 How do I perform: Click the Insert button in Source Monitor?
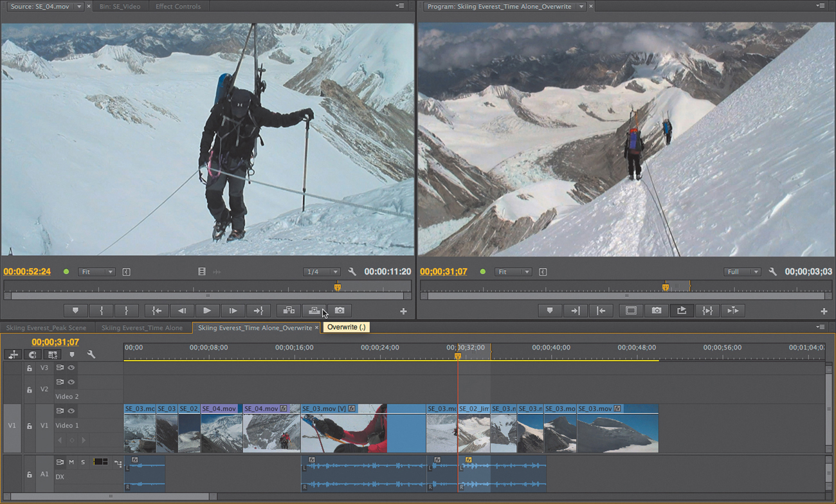click(x=289, y=310)
